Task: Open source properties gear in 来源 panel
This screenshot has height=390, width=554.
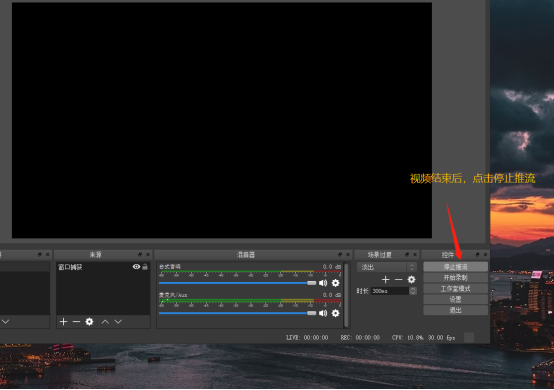Action: [89, 321]
